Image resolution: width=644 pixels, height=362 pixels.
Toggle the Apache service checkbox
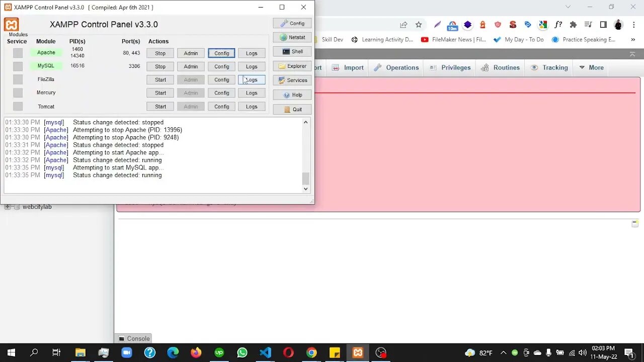pos(18,53)
